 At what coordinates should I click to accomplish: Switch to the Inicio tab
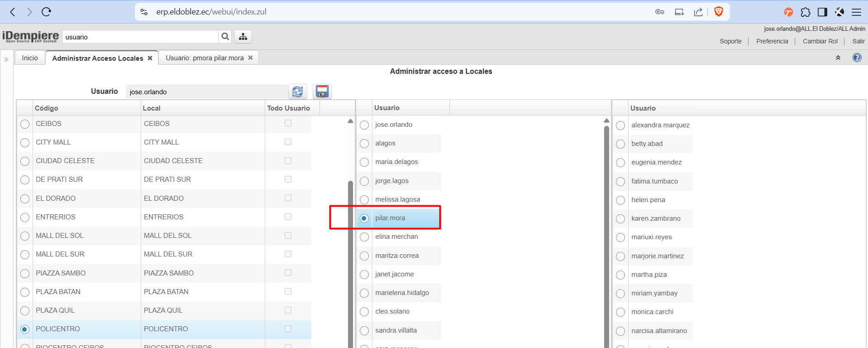[x=30, y=58]
